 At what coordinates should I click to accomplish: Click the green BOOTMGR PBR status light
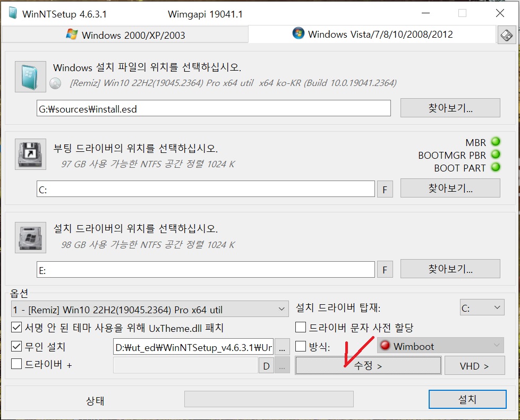click(496, 155)
